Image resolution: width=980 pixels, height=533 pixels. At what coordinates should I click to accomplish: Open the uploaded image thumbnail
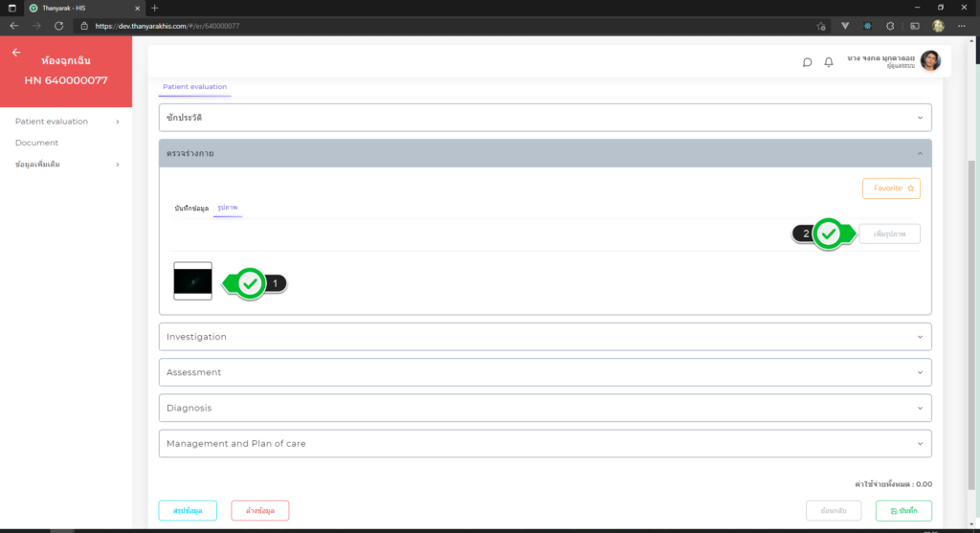192,281
